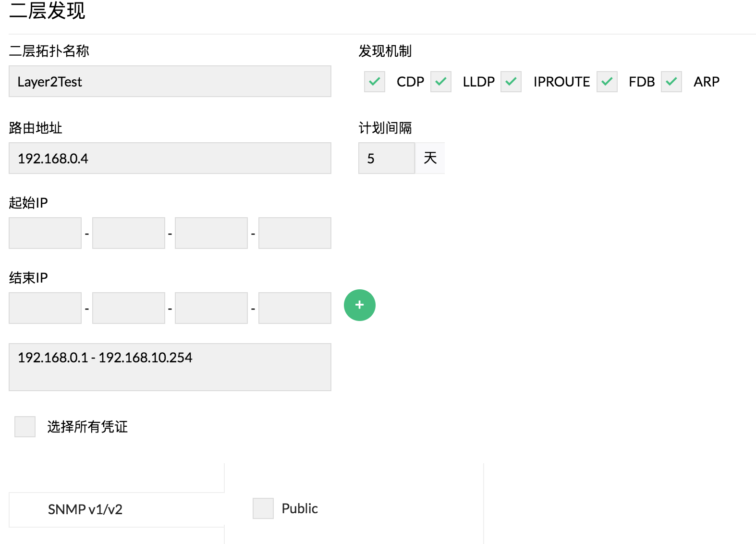Uncheck the FDB checkbox
The width and height of the screenshot is (756, 544).
[607, 82]
